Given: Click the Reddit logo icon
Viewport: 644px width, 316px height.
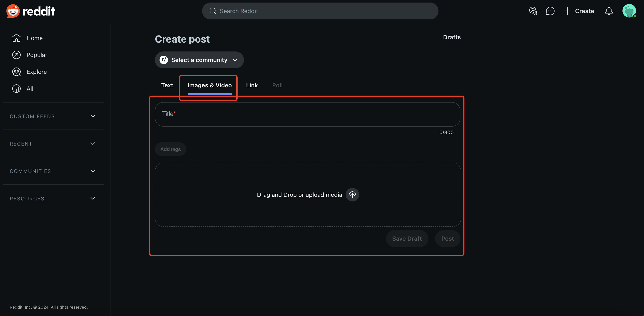Looking at the screenshot, I should (13, 11).
